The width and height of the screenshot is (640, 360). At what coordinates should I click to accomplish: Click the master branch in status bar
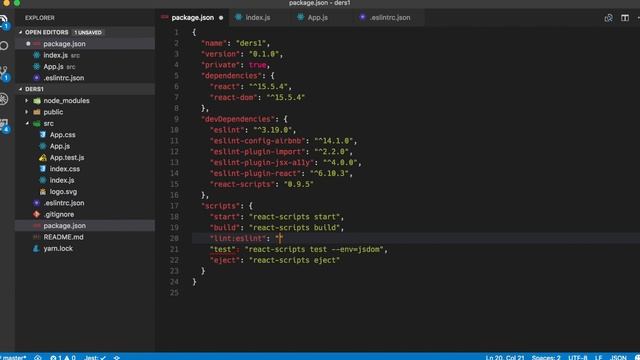click(x=13, y=358)
